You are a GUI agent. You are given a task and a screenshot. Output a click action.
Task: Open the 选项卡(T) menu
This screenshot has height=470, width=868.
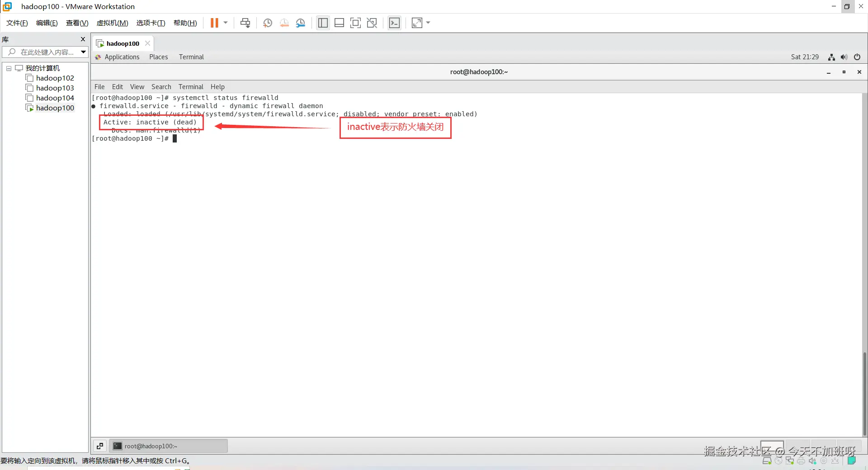151,23
